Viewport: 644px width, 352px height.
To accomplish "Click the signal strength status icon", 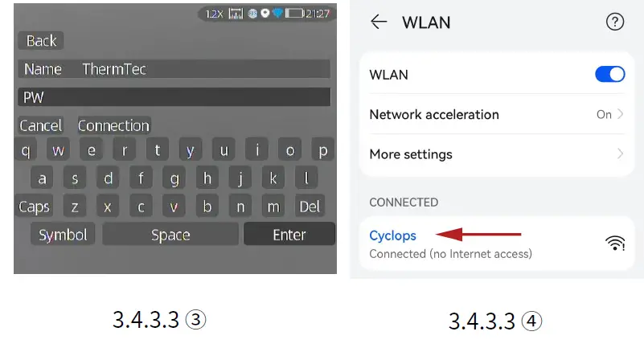I will [x=236, y=14].
